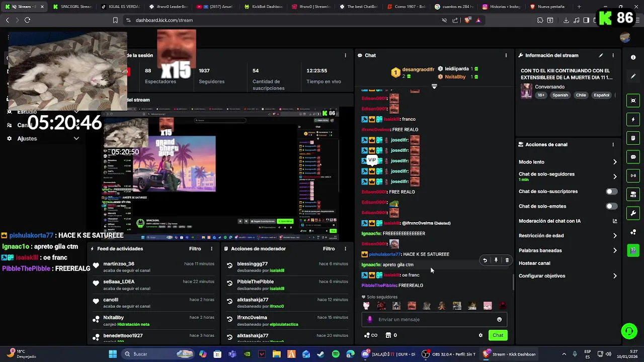This screenshot has height=362, width=644.
Task: Open the Filtro dropdown in Acciones de moderador
Action: pos(329,249)
